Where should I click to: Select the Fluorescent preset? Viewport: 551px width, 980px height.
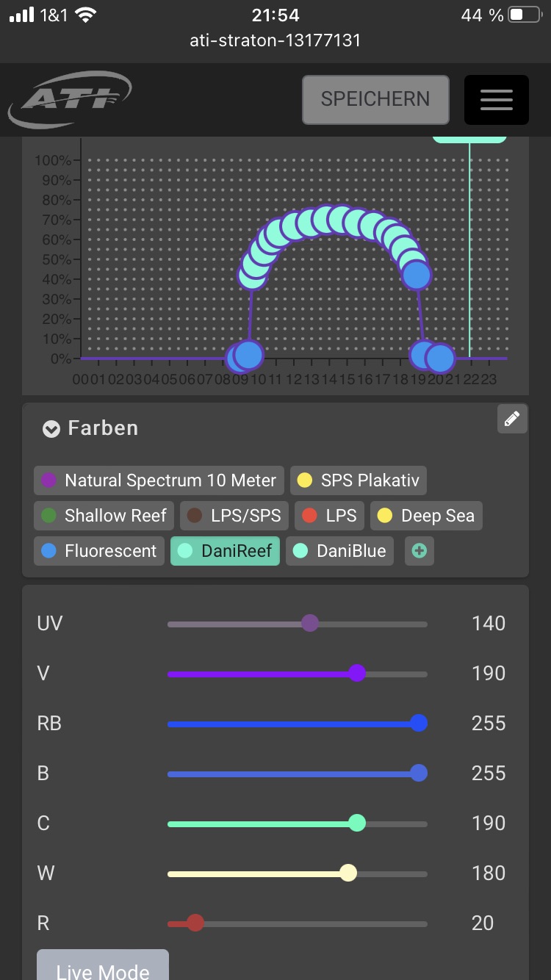coord(99,551)
